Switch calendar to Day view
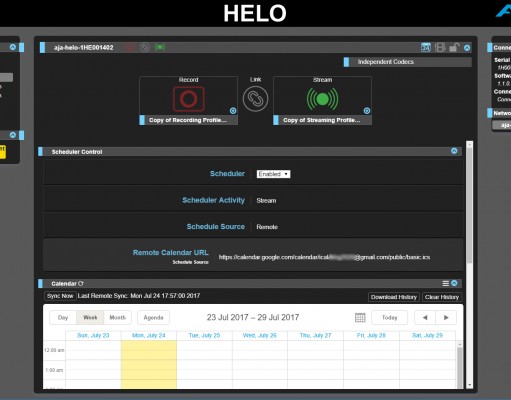 [x=63, y=318]
